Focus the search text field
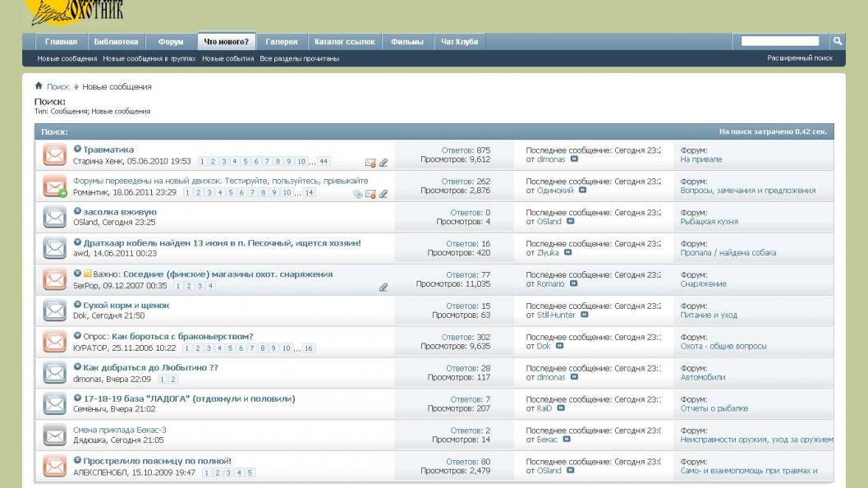Screen dimensions: 868x488 [779, 41]
